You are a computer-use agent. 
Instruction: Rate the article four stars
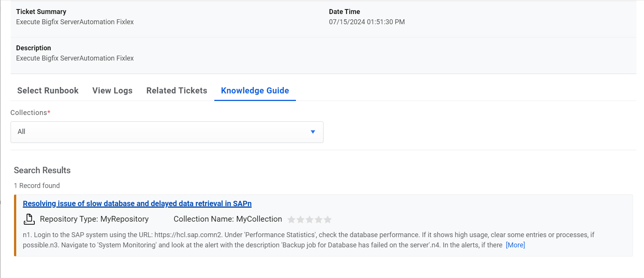pyautogui.click(x=319, y=219)
